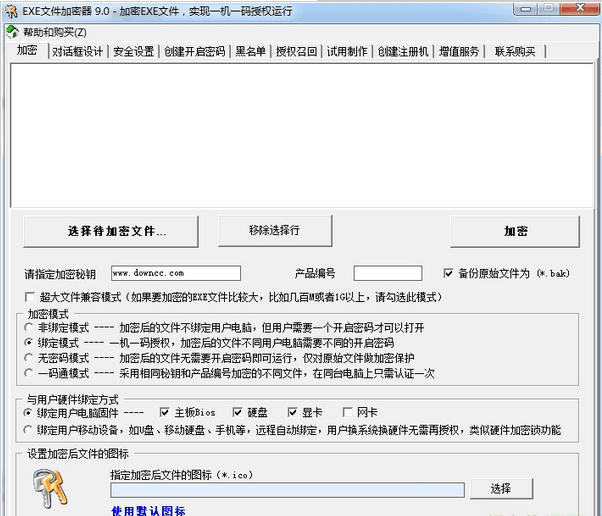
Task: Click the 移除选择行 button
Action: [x=275, y=230]
